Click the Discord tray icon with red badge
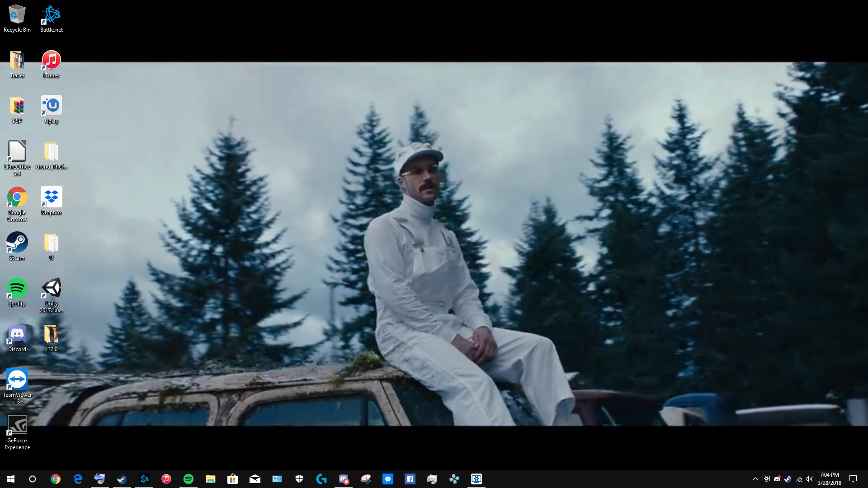This screenshot has width=868, height=488. [777, 479]
